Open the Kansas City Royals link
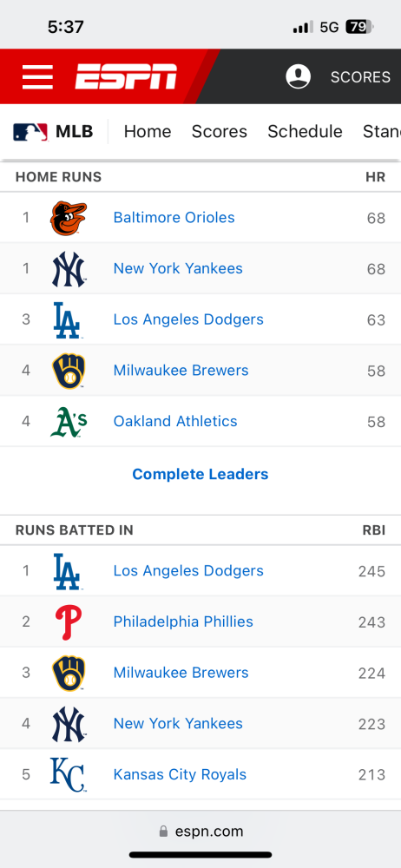This screenshot has height=868, width=401. click(180, 774)
